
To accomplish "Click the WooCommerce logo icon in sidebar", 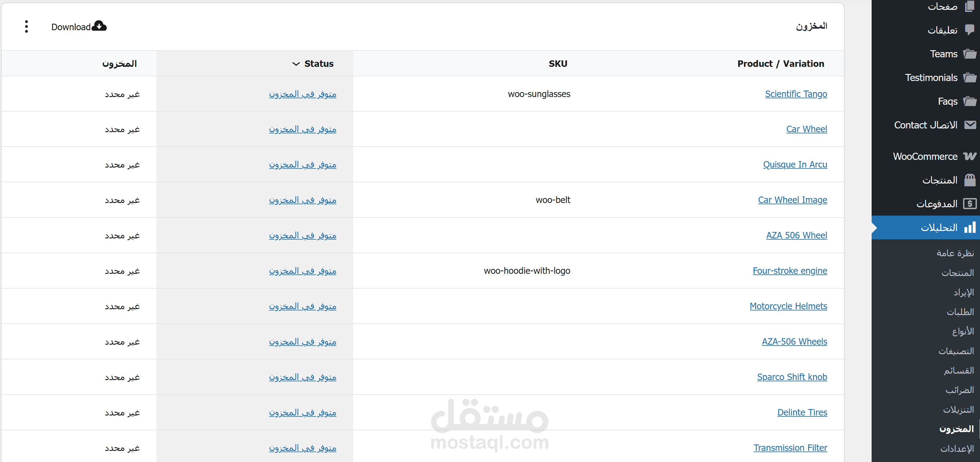I will pyautogui.click(x=970, y=156).
